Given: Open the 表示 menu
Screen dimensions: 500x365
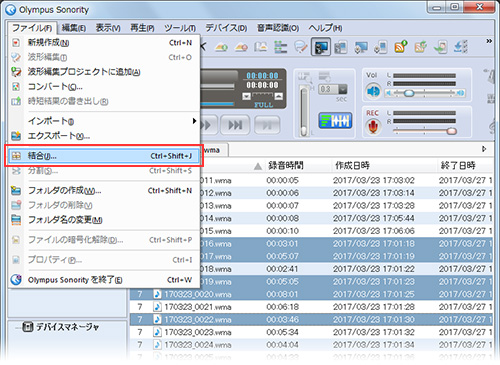Looking at the screenshot, I should [108, 28].
